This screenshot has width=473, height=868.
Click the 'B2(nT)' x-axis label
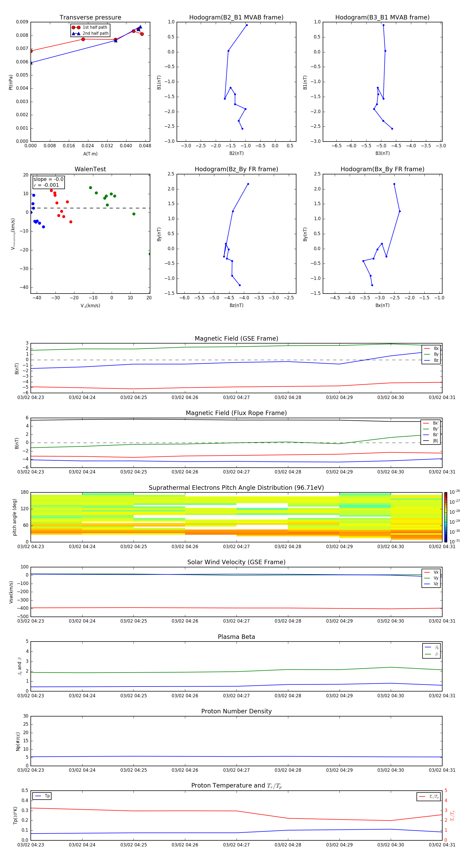[x=236, y=153]
